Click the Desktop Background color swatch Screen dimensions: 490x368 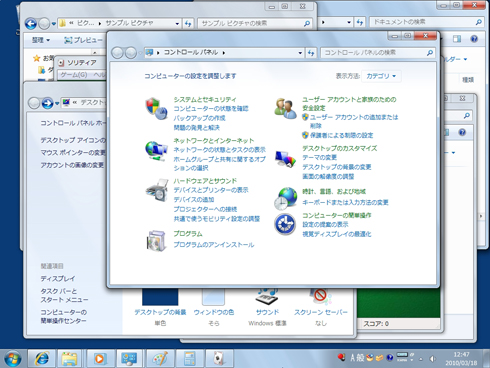point(160,297)
